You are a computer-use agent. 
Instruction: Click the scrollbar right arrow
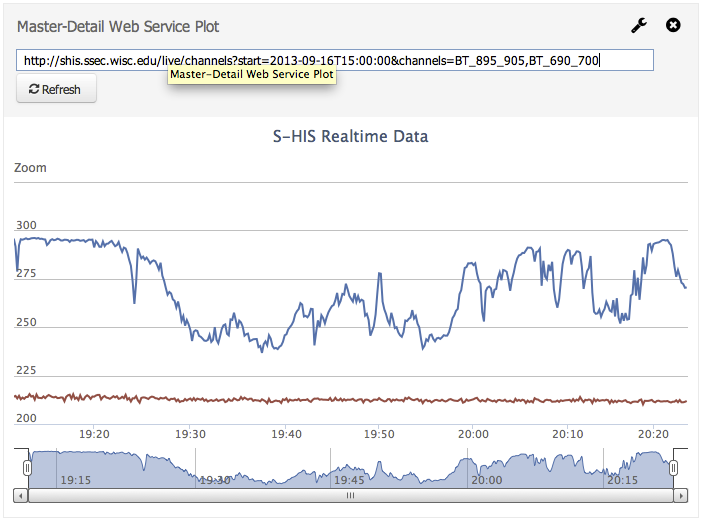pos(682,495)
